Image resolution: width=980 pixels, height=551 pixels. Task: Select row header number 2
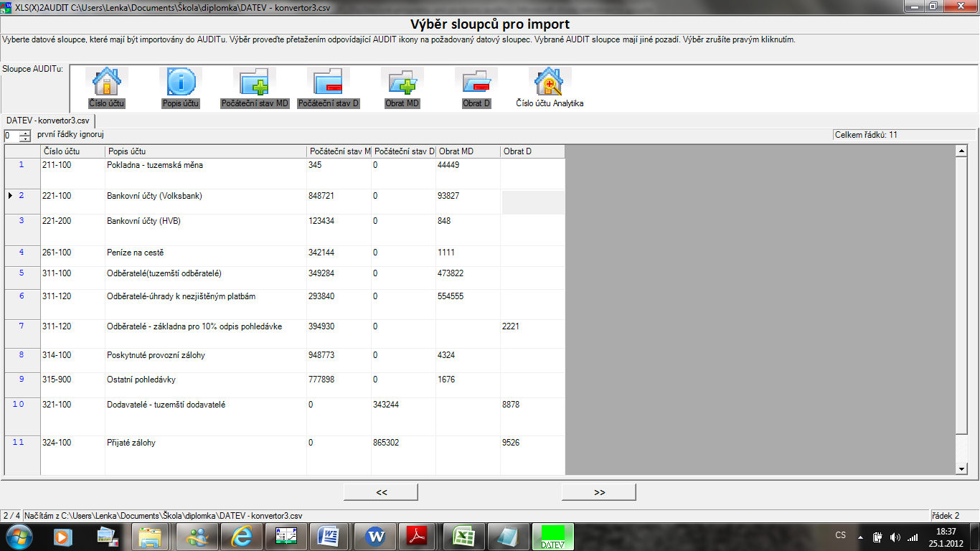tap(22, 202)
